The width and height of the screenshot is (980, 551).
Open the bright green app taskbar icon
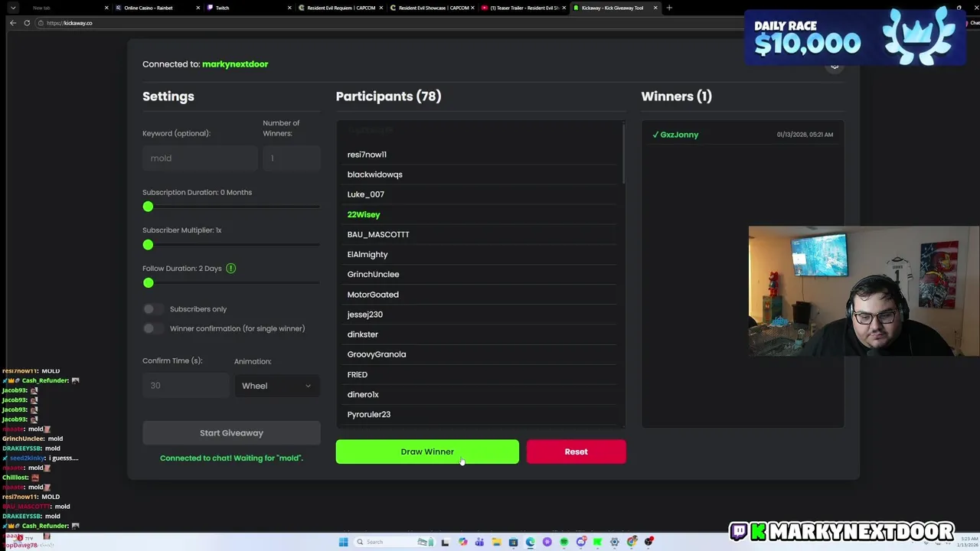click(x=597, y=542)
